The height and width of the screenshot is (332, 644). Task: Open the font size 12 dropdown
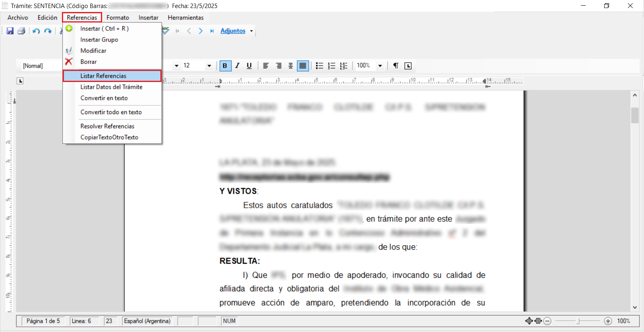(x=209, y=66)
